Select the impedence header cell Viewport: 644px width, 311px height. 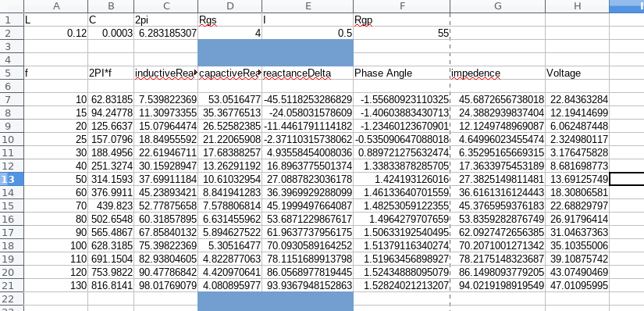[498, 73]
